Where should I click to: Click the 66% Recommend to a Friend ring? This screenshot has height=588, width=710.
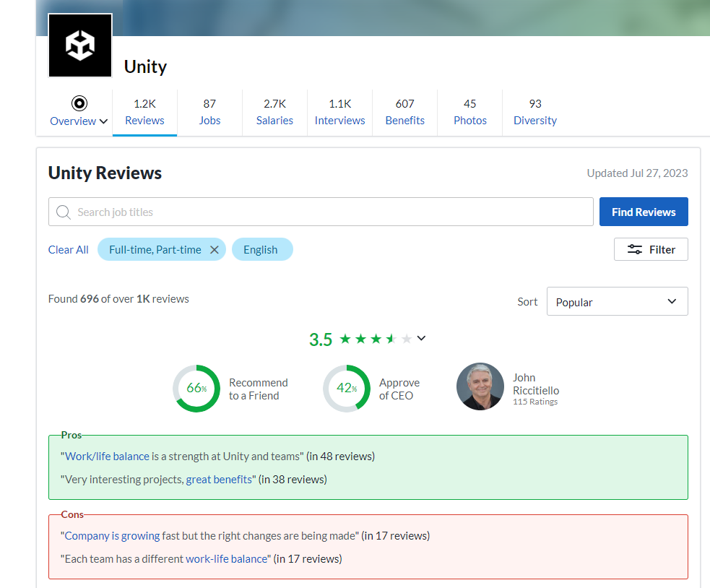(x=196, y=388)
